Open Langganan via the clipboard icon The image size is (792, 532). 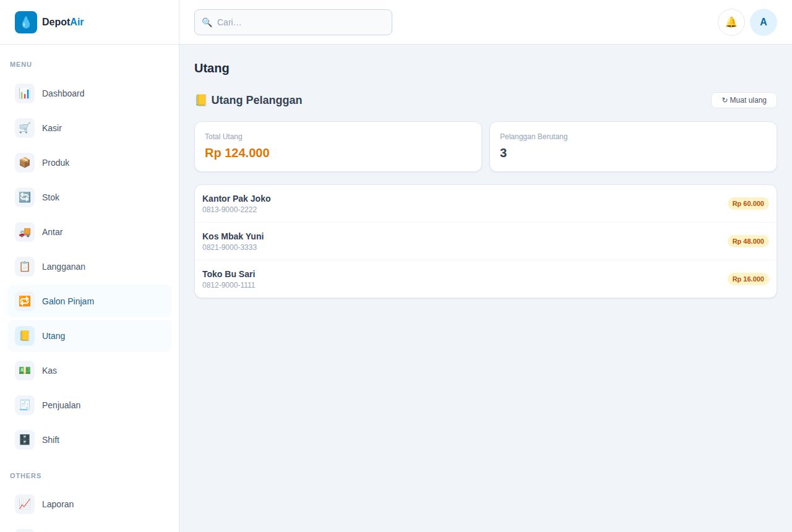pyautogui.click(x=25, y=267)
